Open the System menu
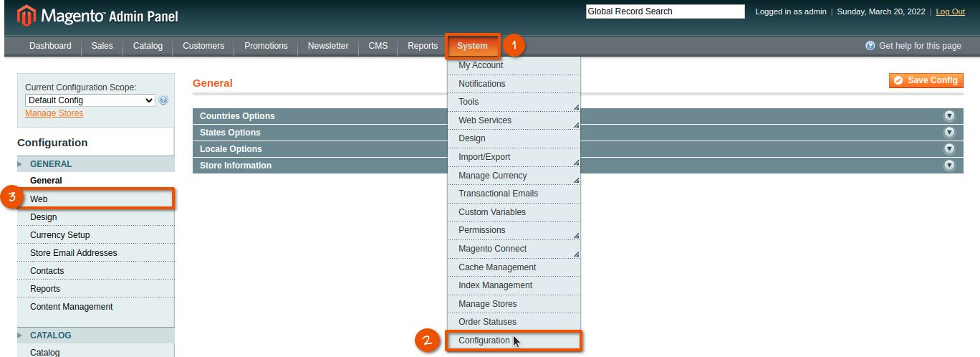Viewport: 980px width, 357px height. [x=472, y=46]
